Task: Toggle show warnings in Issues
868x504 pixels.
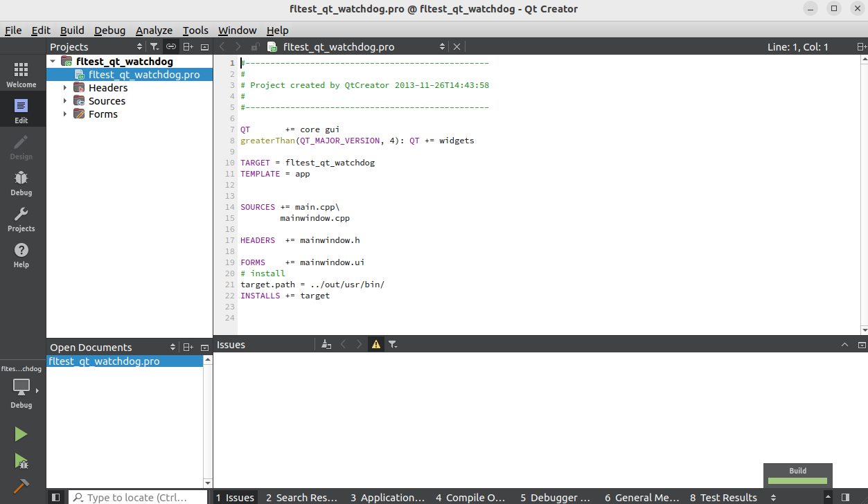Action: pos(376,344)
